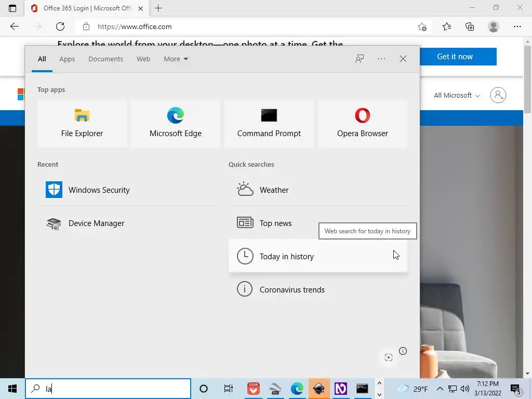This screenshot has height=399, width=532.
Task: Go back in Edge browser
Action: [15, 26]
